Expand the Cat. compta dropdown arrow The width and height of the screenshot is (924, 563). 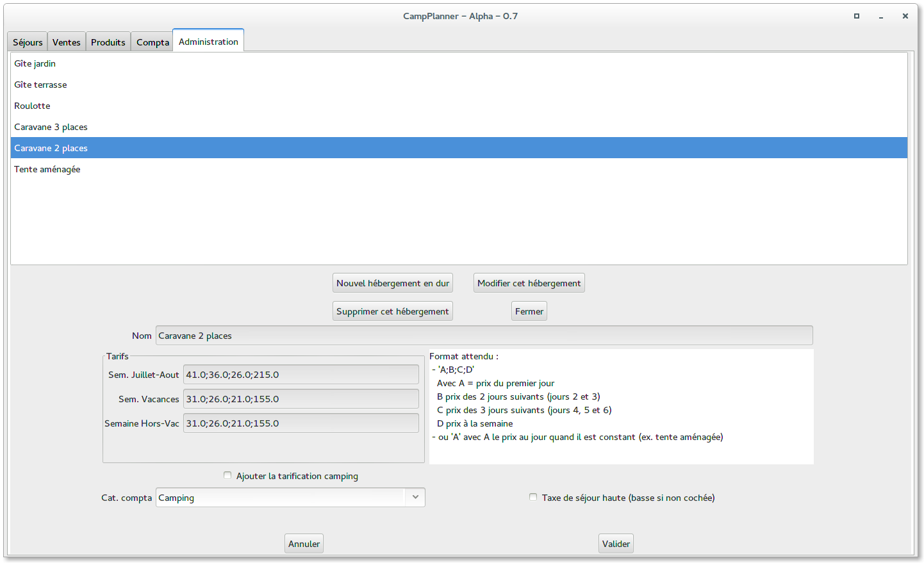pos(415,497)
